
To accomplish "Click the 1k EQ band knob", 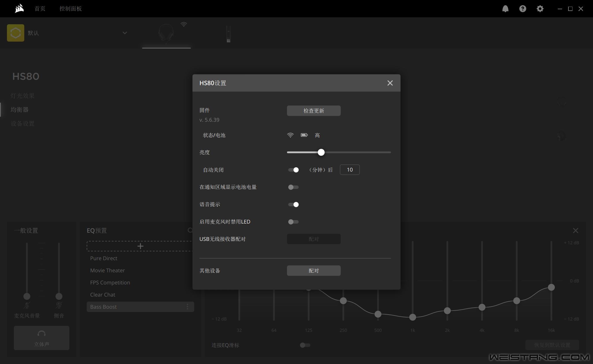I will pos(413,317).
